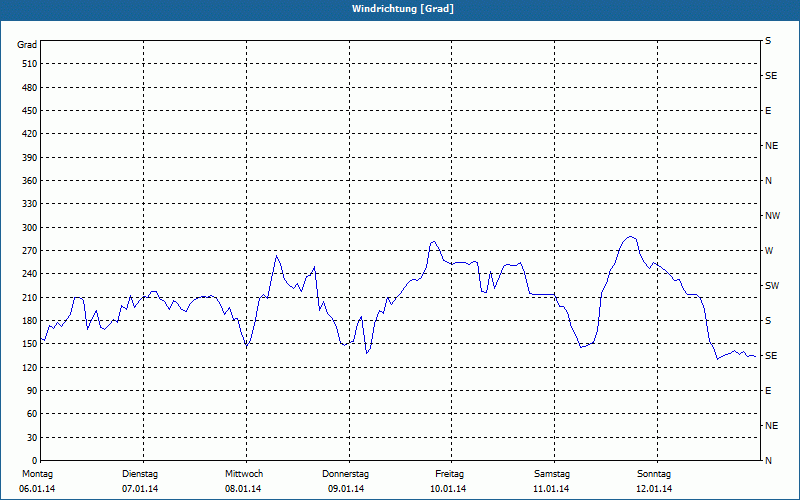This screenshot has width=800, height=500.
Task: Select the date '10.01.14'
Action: pyautogui.click(x=448, y=489)
